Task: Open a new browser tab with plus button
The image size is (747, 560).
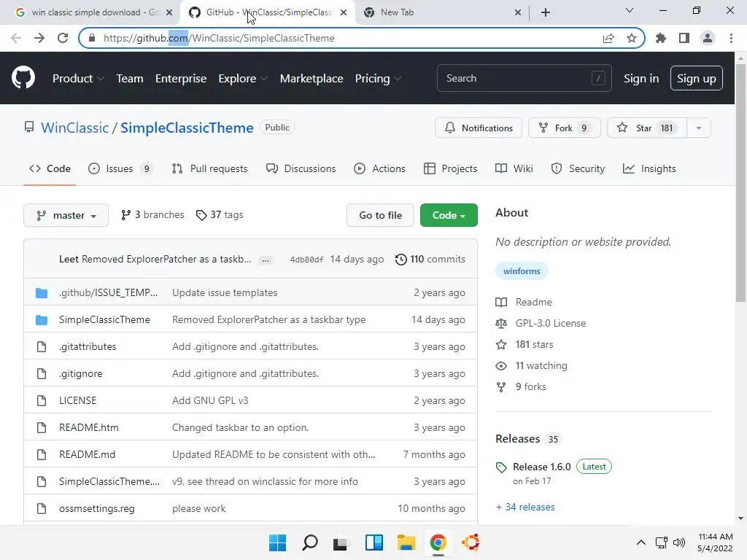Action: point(546,12)
